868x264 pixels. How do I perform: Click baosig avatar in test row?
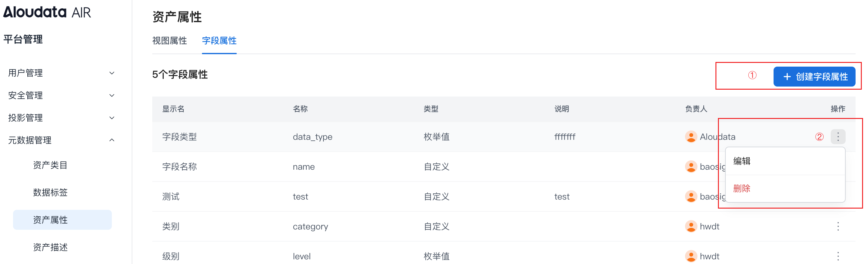691,196
